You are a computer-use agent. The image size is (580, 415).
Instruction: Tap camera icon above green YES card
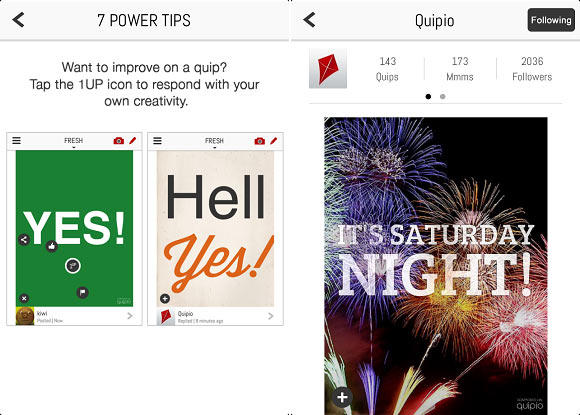(x=119, y=141)
